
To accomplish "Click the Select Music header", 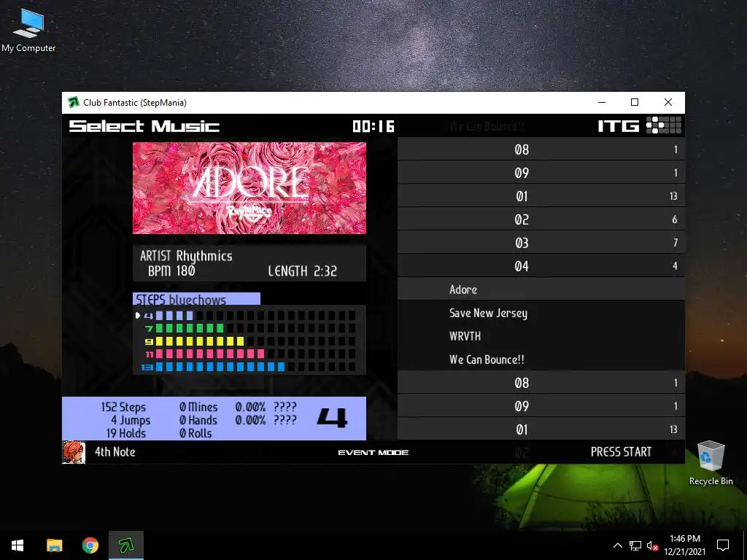I will pos(144,126).
